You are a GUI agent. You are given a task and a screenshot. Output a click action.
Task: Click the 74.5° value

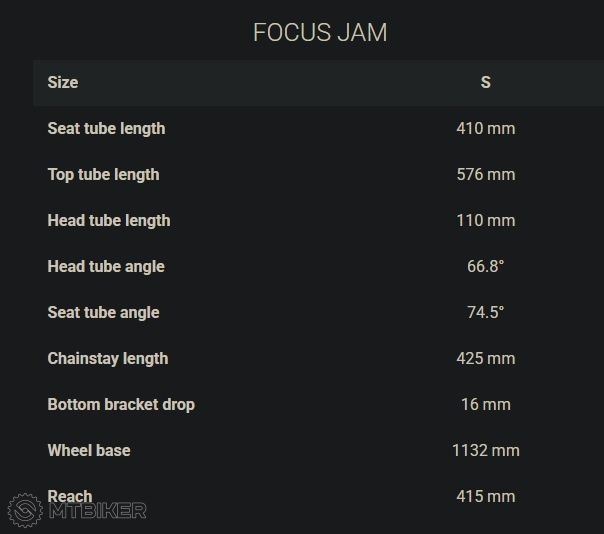click(485, 312)
